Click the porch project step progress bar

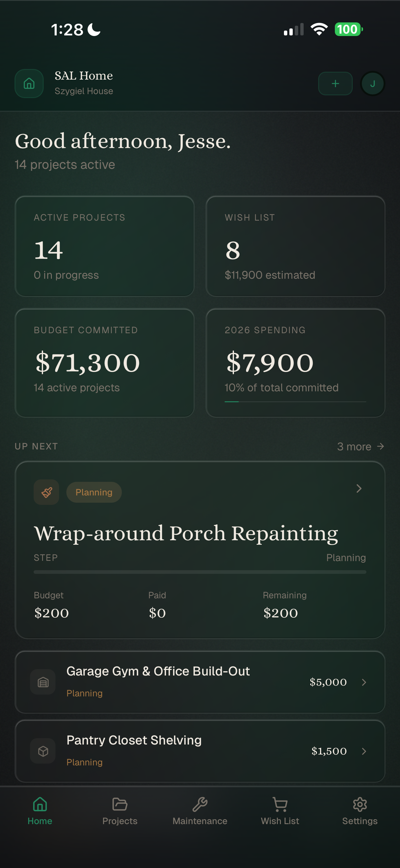[200, 572]
